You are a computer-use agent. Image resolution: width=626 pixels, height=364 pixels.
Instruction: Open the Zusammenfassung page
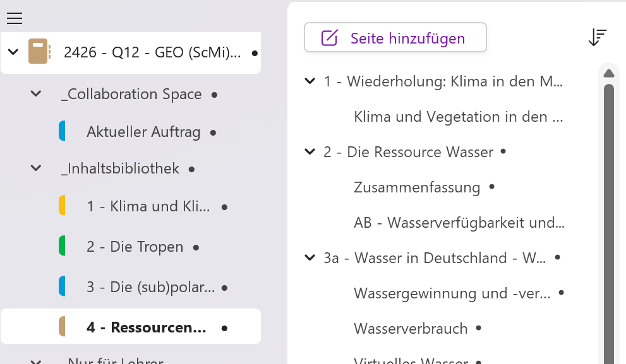coord(417,187)
